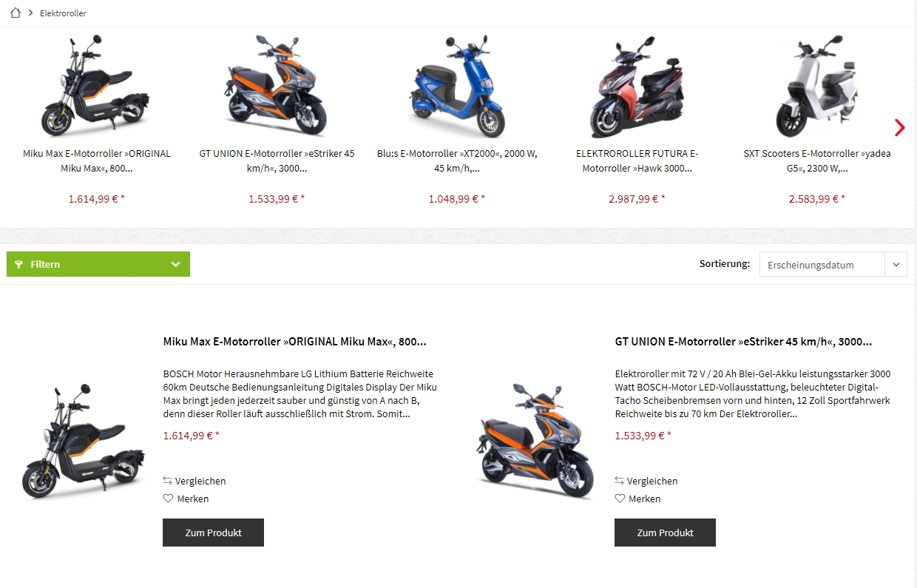Click GT UNION eStriker carousel thumbnail image
This screenshot has width=917, height=588.
[277, 86]
